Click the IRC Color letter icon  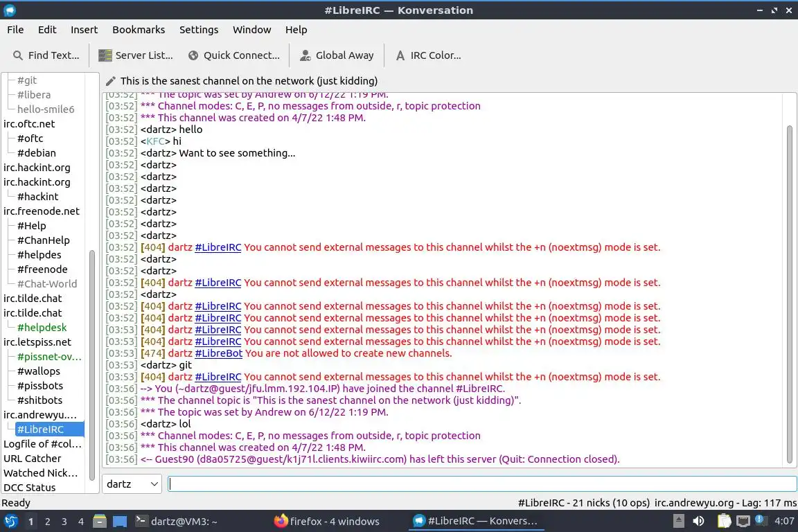(x=400, y=55)
